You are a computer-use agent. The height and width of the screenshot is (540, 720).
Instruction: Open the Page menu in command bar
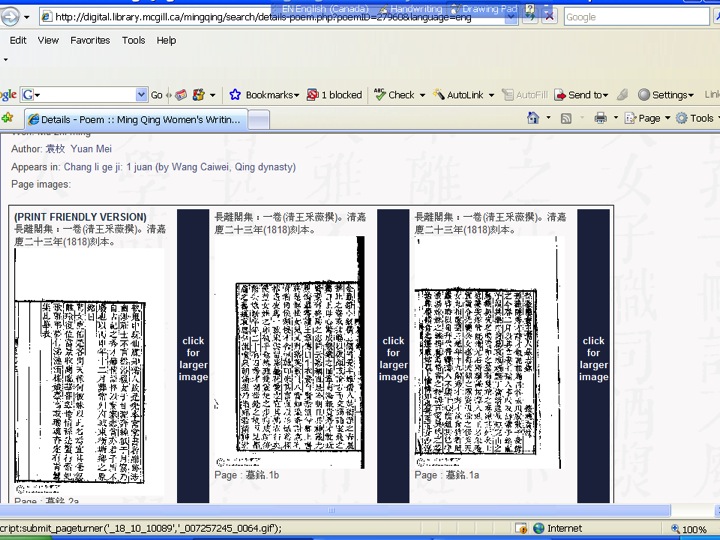click(x=647, y=118)
